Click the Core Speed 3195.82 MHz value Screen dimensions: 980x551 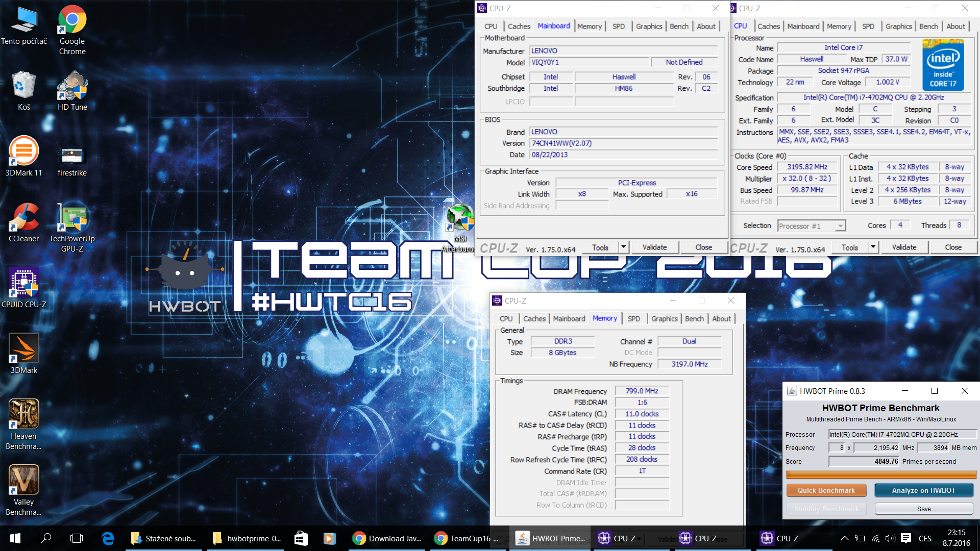807,167
